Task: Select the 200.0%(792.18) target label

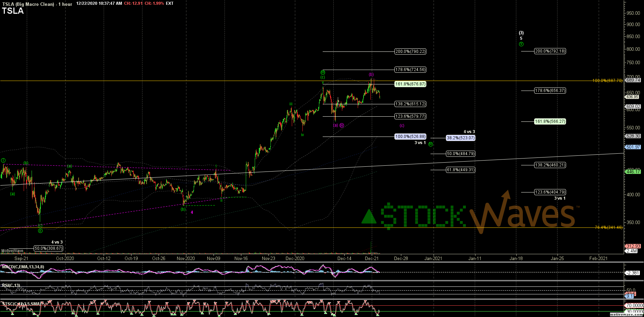Action: click(x=550, y=51)
